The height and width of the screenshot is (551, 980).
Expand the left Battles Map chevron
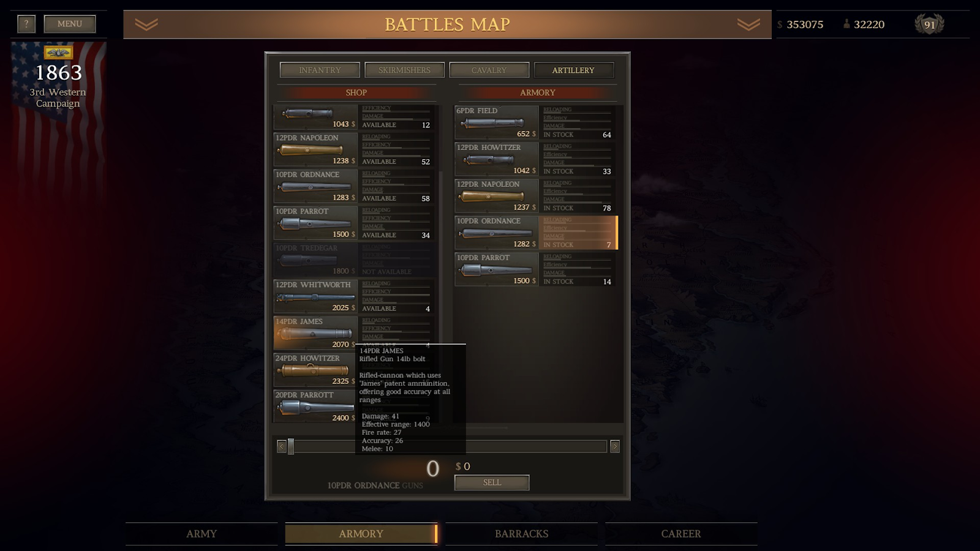(146, 24)
